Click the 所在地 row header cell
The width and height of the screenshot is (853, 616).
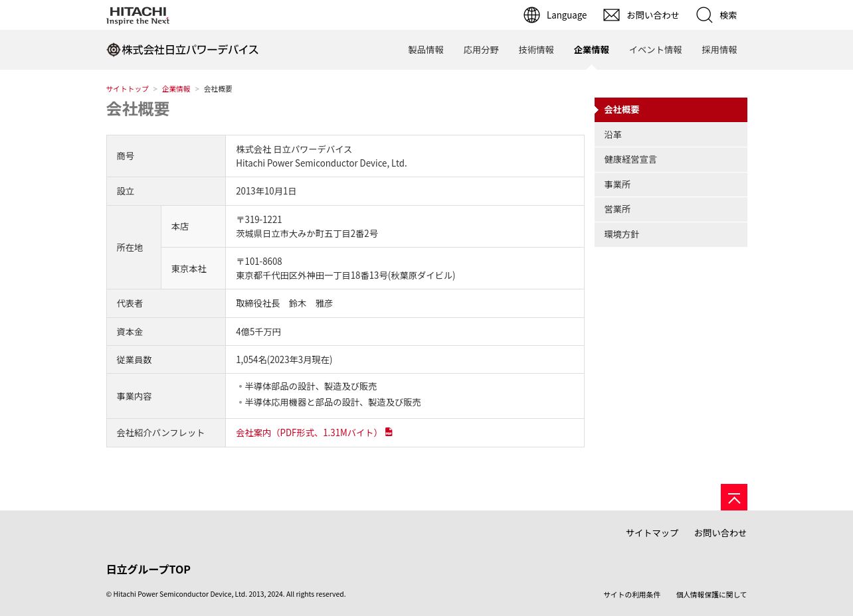(x=134, y=248)
